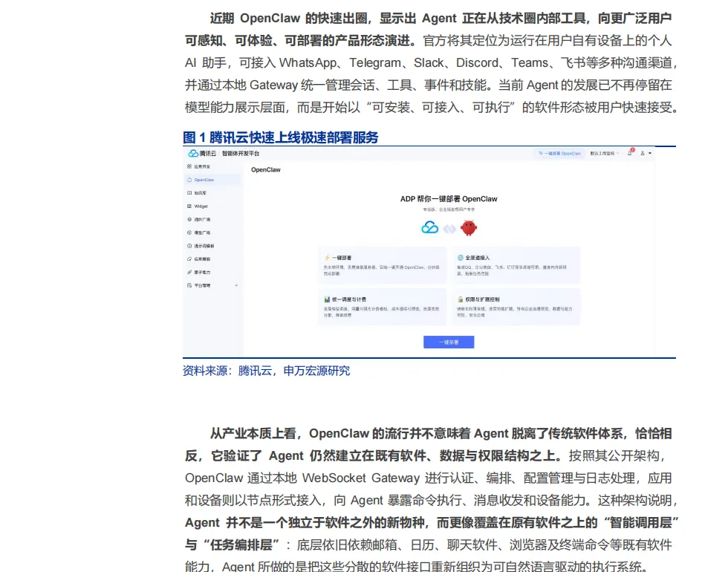Open 应用模板 sidebar item

tap(202, 259)
